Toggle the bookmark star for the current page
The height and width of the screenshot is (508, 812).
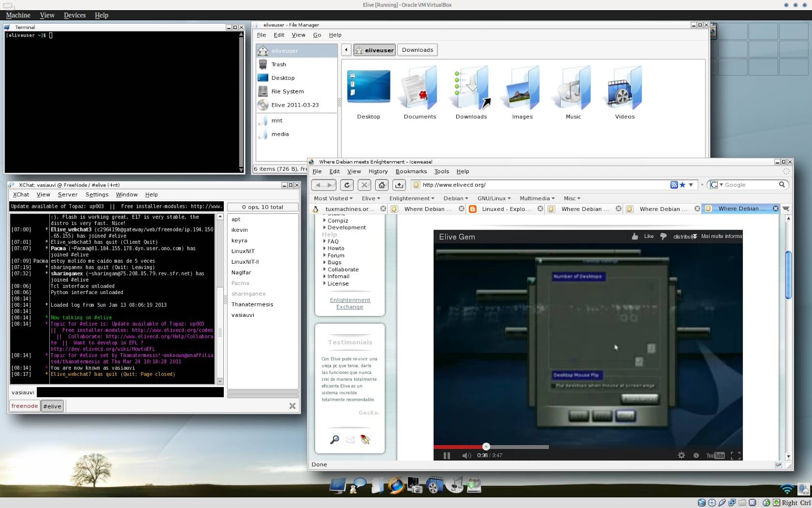(682, 184)
